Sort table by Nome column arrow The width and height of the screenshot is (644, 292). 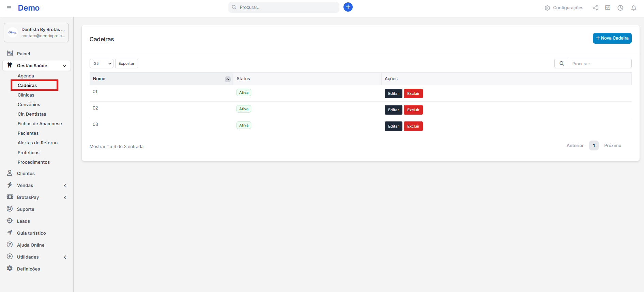pos(228,79)
